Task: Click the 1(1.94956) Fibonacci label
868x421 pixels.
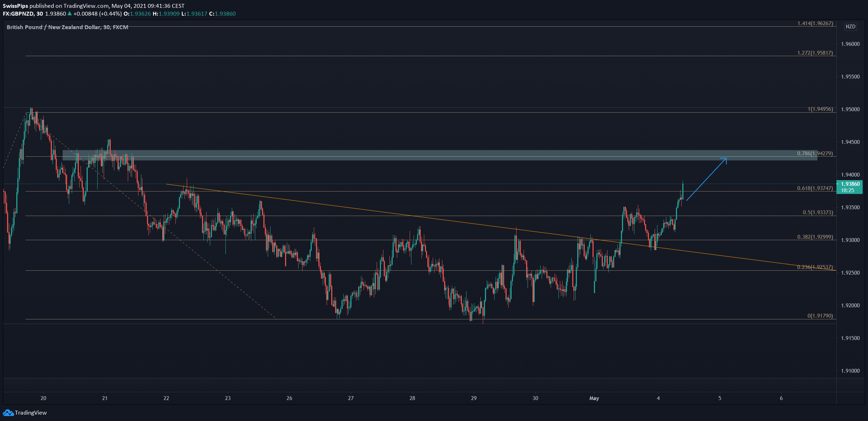Action: (820, 109)
